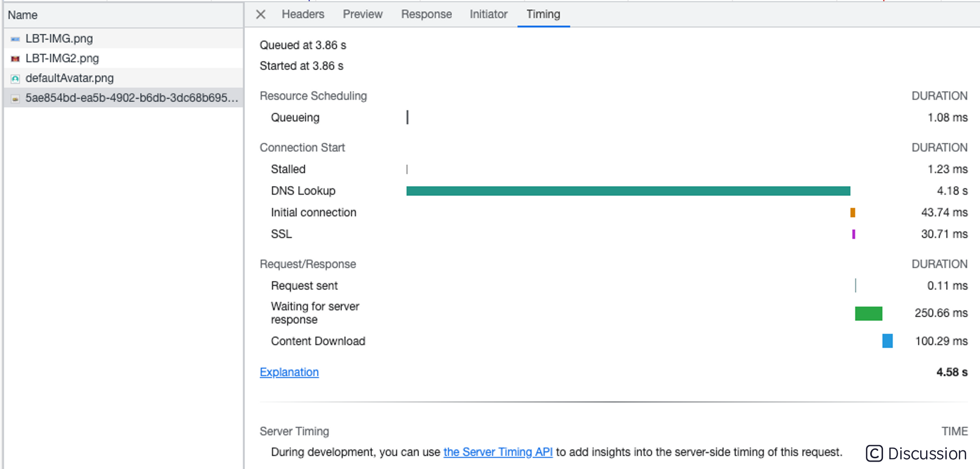The image size is (980, 469).
Task: Open the Server Timing API link
Action: pos(498,452)
